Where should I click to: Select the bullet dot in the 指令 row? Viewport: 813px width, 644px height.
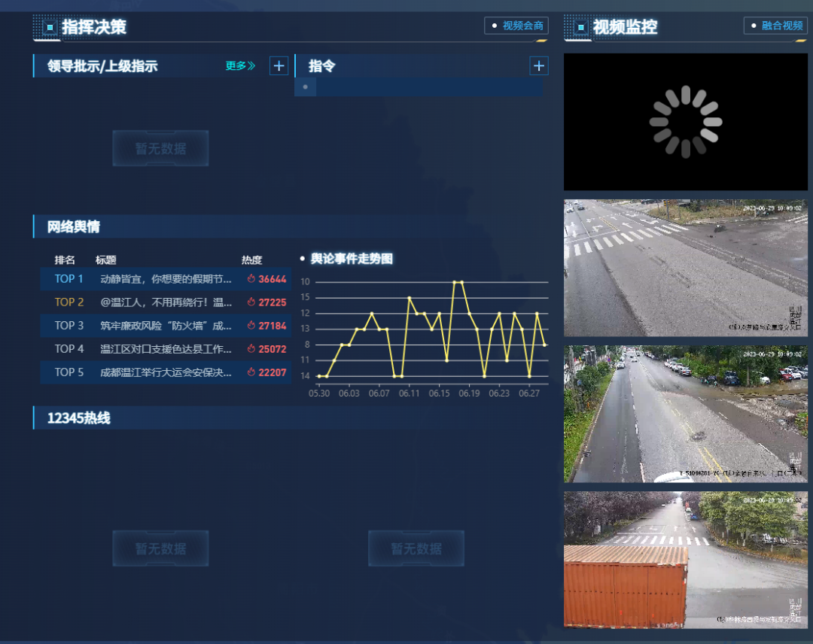coord(305,87)
